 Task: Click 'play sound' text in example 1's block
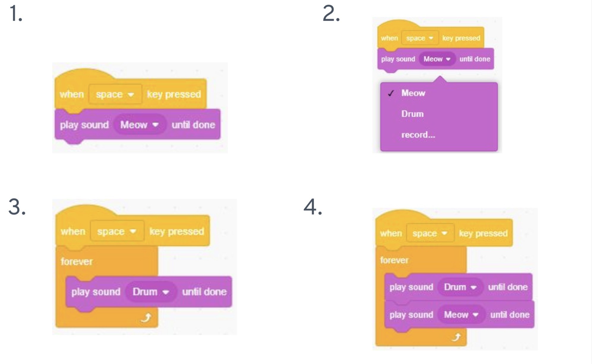pyautogui.click(x=84, y=125)
